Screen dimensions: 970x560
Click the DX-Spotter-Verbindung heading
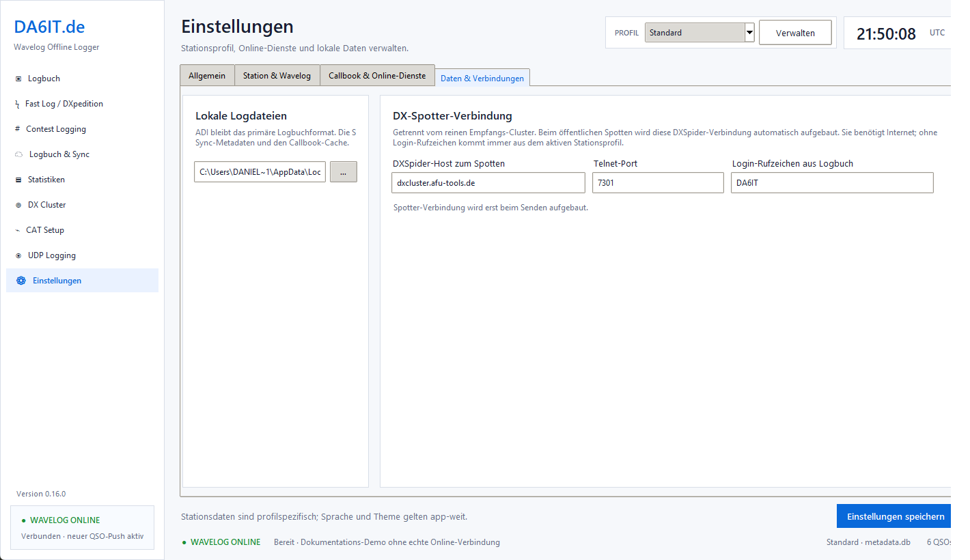click(x=452, y=116)
